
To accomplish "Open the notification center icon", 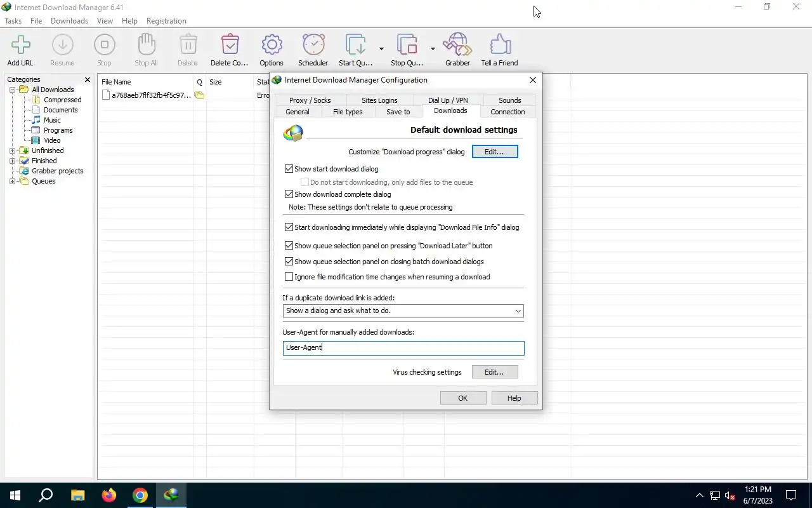I will (791, 495).
